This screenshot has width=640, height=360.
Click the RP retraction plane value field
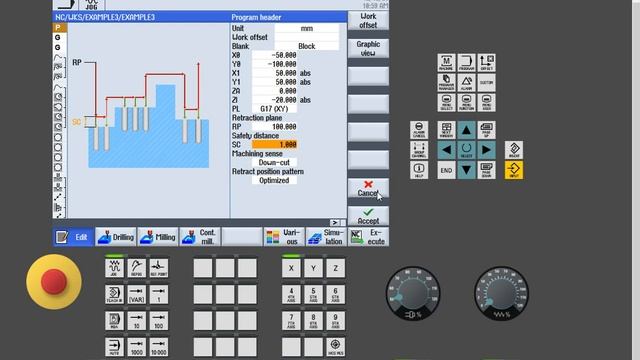274,127
